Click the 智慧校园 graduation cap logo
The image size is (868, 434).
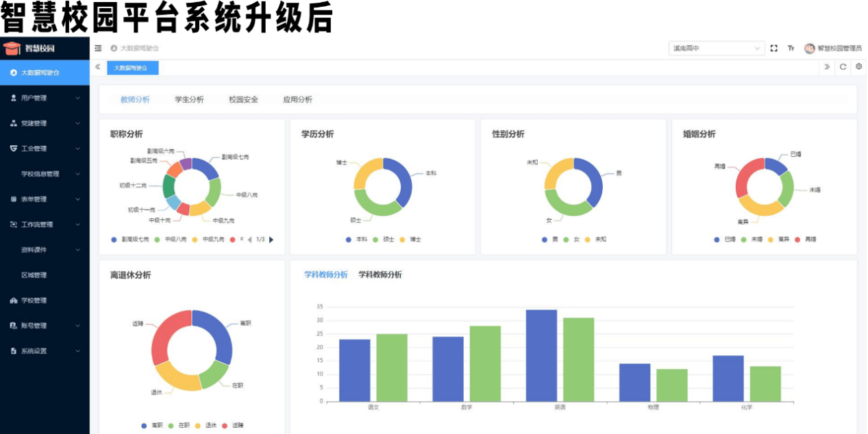(x=12, y=48)
